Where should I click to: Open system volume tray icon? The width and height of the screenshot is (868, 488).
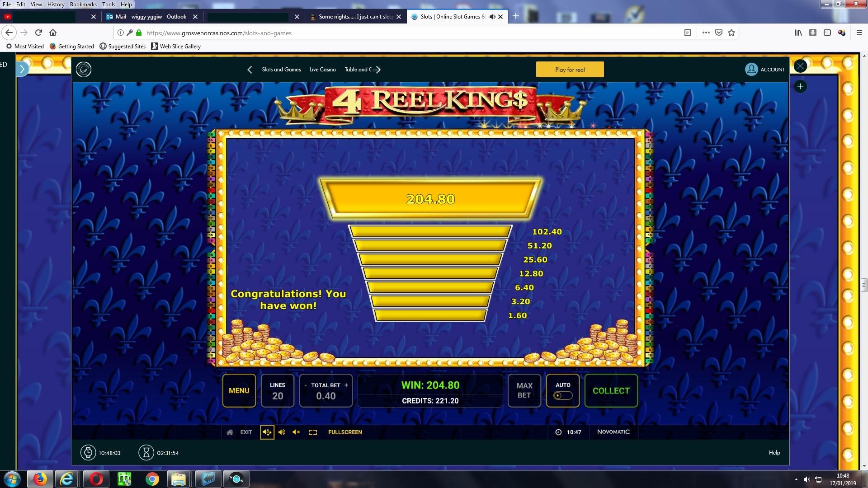pyautogui.click(x=807, y=479)
